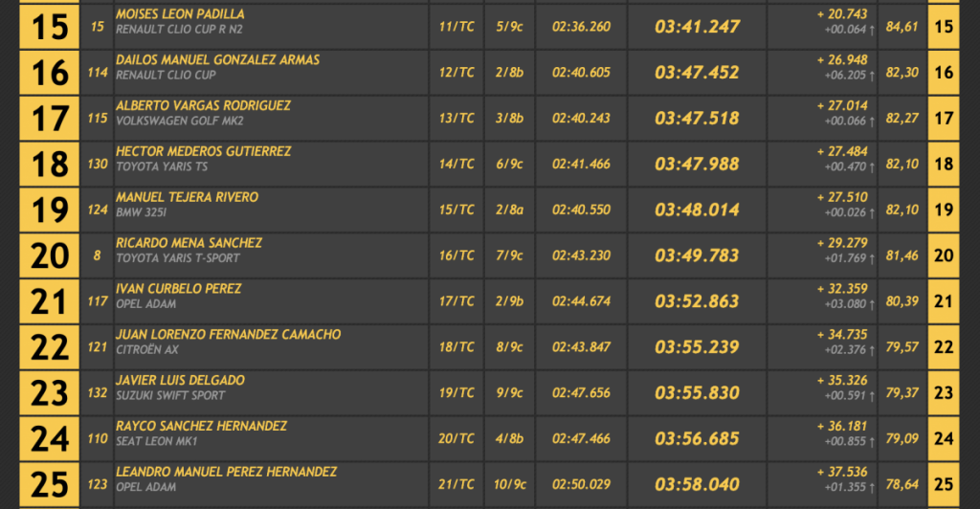This screenshot has height=509, width=980.
Task: Click the total time 03:48.014
Action: 697,210
